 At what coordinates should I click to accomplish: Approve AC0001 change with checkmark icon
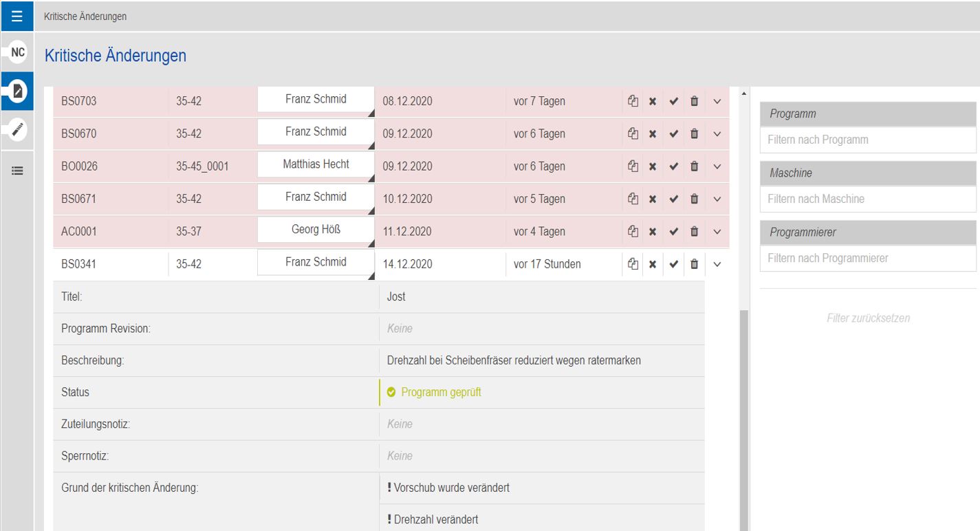(x=674, y=232)
